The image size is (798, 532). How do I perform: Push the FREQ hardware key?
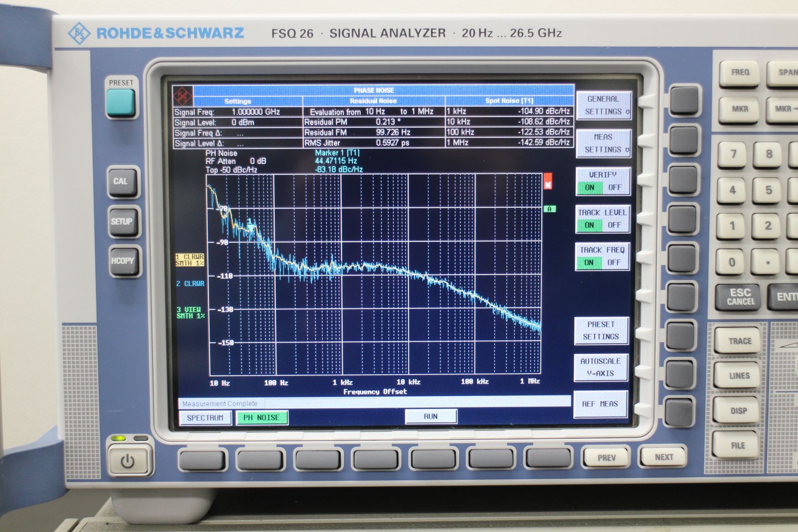740,73
